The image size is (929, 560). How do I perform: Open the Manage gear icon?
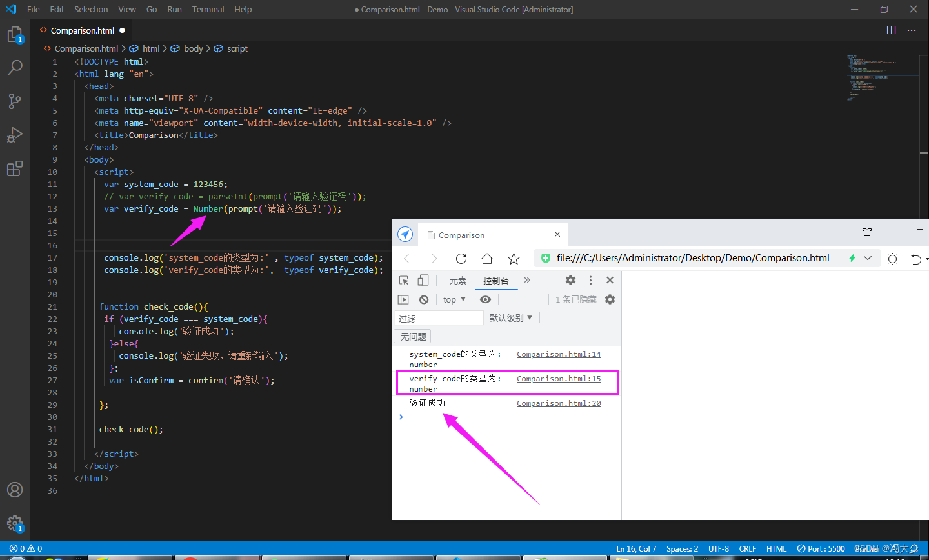pyautogui.click(x=15, y=523)
